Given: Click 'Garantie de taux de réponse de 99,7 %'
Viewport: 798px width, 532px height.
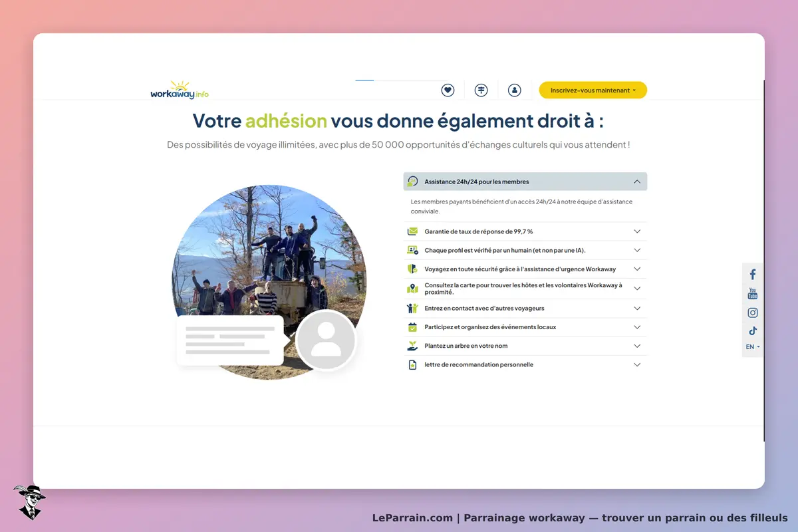Looking at the screenshot, I should [x=479, y=231].
